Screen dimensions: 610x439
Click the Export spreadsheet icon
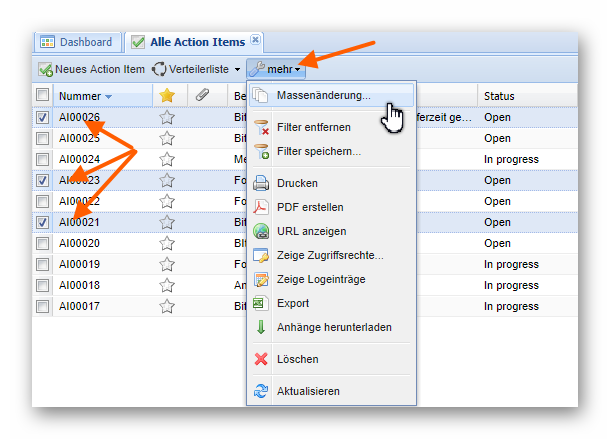261,303
